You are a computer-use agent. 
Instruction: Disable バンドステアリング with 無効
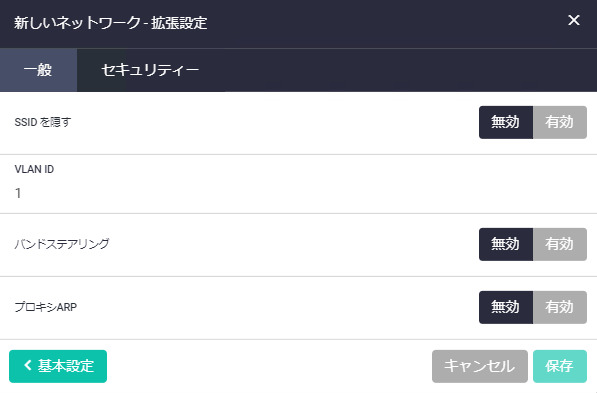[506, 244]
